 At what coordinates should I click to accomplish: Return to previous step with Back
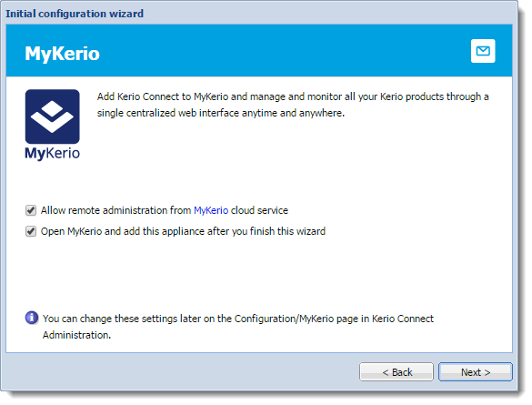pos(396,372)
